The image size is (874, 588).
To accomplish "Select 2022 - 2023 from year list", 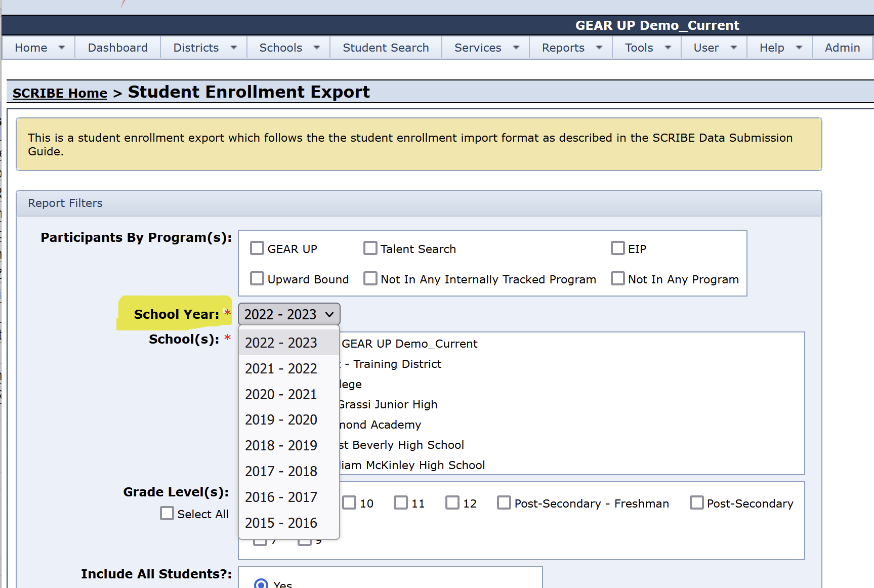I will click(x=288, y=343).
